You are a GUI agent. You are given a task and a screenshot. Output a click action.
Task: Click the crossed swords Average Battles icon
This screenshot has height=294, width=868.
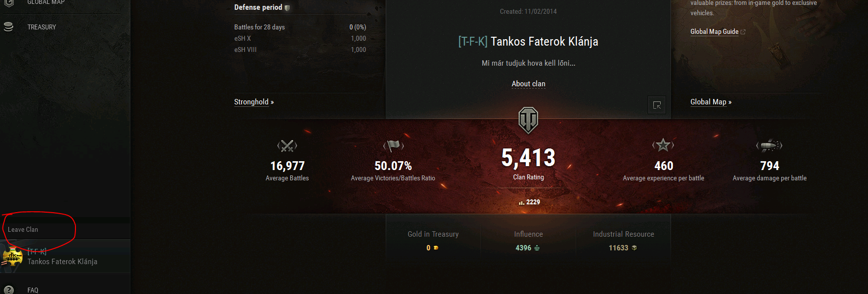click(287, 146)
